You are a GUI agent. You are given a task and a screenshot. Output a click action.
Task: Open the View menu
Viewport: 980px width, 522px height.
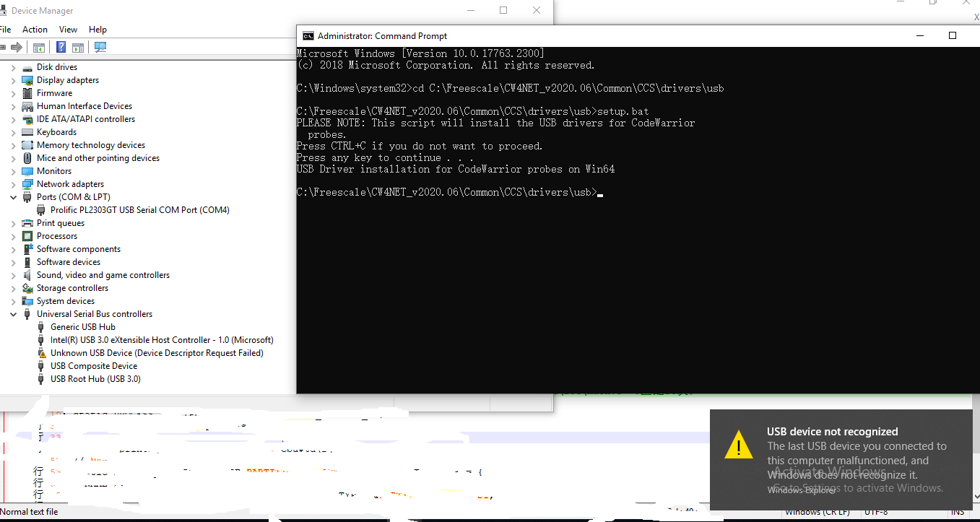tap(68, 29)
